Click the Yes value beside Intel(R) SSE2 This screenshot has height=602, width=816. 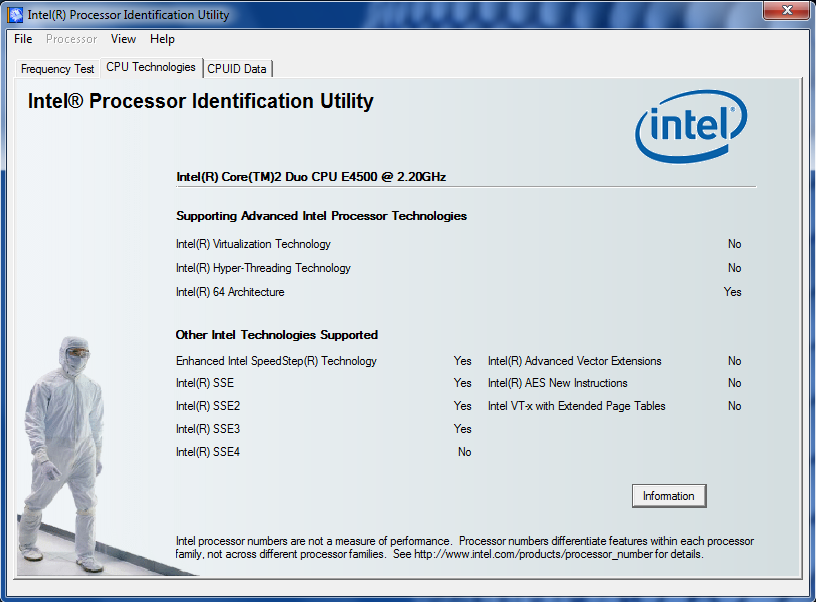coord(463,406)
